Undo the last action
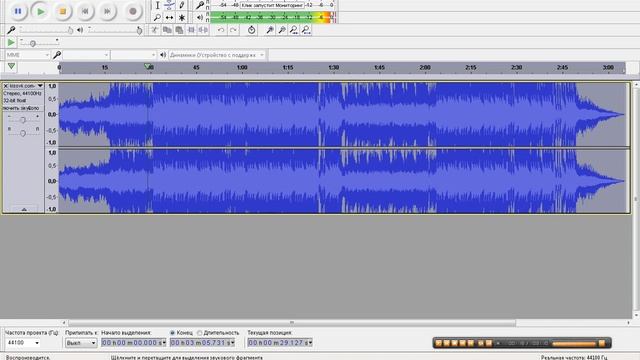This screenshot has width=640, height=360. point(221,30)
